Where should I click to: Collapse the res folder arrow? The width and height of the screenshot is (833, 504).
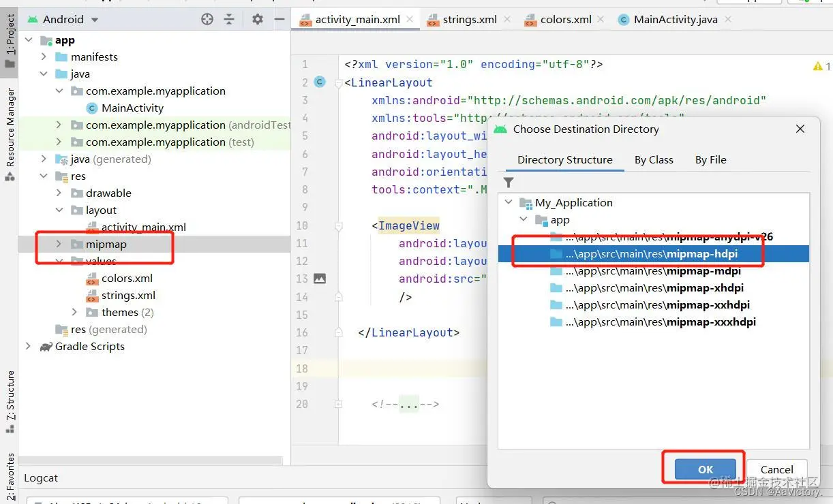point(44,176)
